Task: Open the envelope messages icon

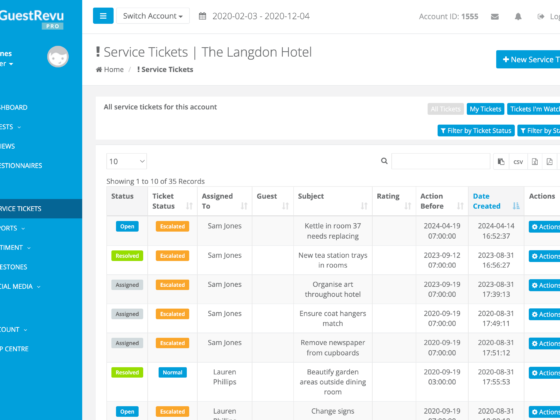Action: [495, 16]
